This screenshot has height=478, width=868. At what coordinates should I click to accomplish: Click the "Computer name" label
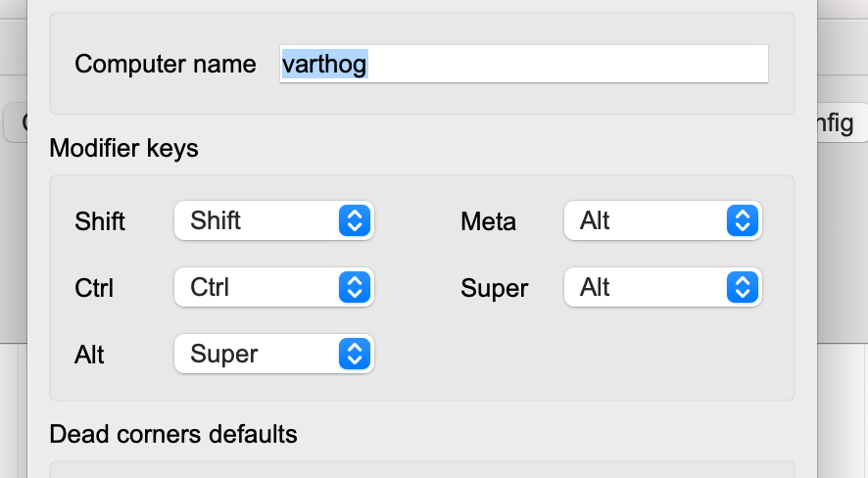coord(165,65)
